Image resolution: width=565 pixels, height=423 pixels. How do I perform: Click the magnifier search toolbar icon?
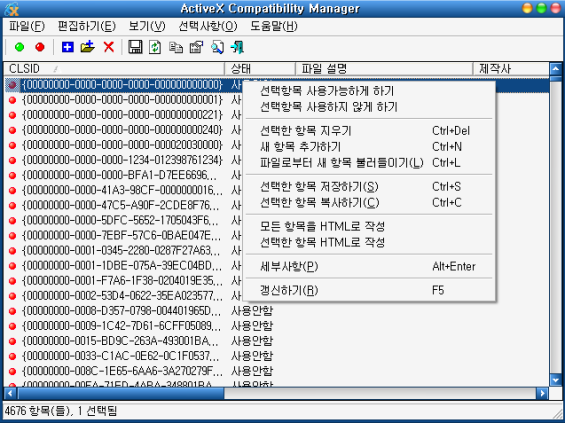[217, 47]
